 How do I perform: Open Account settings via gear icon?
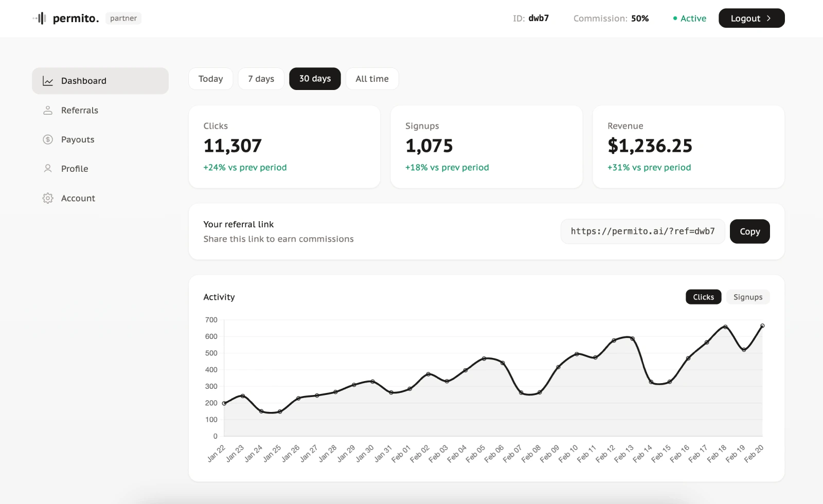(47, 198)
